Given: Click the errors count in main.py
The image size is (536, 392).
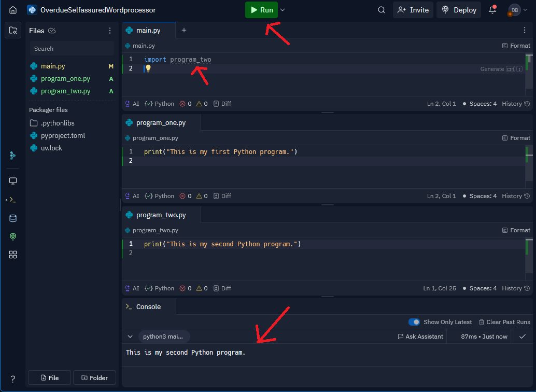Looking at the screenshot, I should point(186,104).
